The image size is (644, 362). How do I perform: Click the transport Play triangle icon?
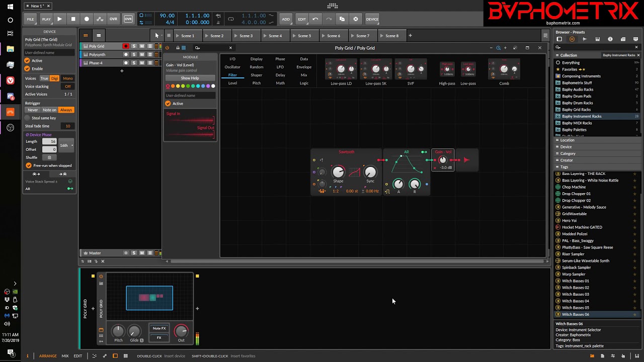coord(59,19)
